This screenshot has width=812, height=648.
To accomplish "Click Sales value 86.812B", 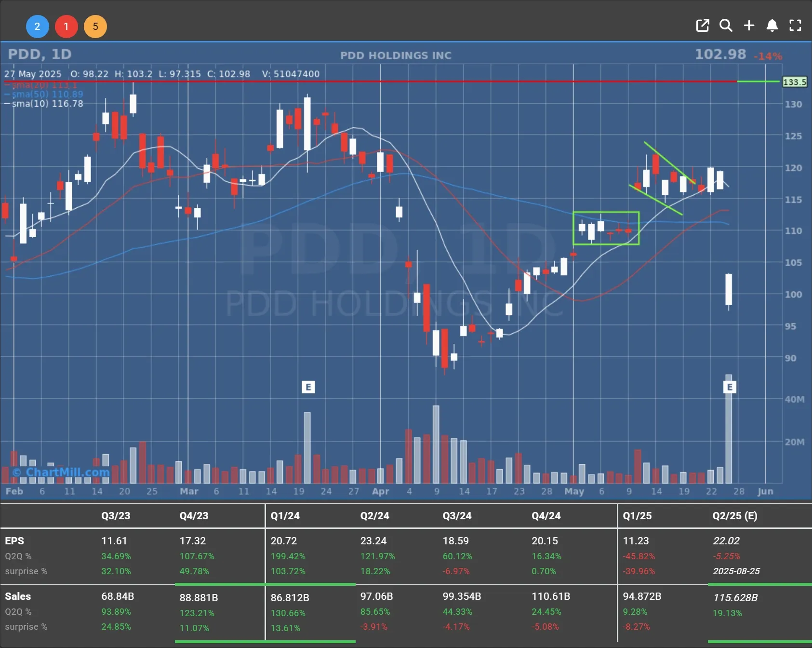I will click(x=290, y=598).
